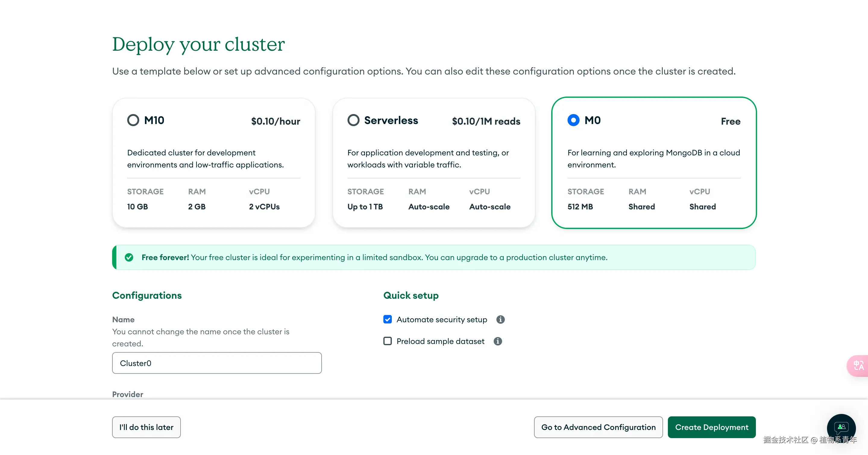Click the M10 $0.10/hour price label
868x455 pixels.
pyautogui.click(x=275, y=121)
